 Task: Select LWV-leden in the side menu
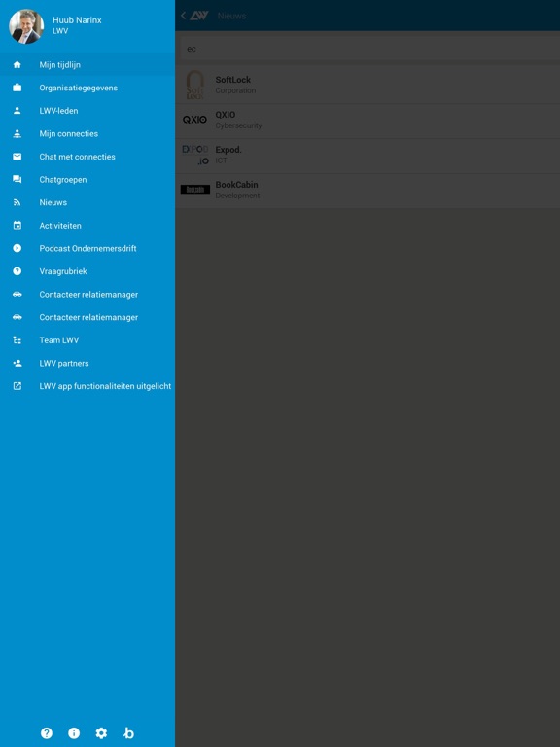click(87, 111)
